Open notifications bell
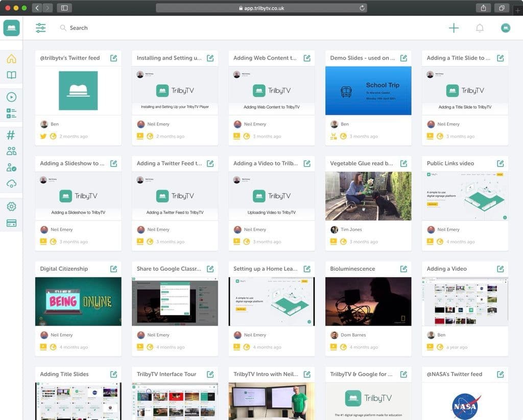Image resolution: width=523 pixels, height=420 pixels. coord(480,28)
